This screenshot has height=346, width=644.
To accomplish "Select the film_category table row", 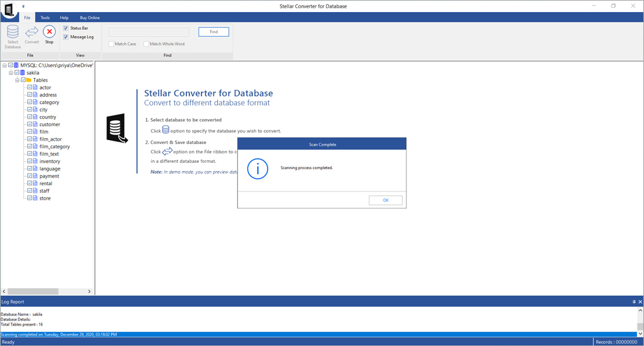I will [x=55, y=146].
